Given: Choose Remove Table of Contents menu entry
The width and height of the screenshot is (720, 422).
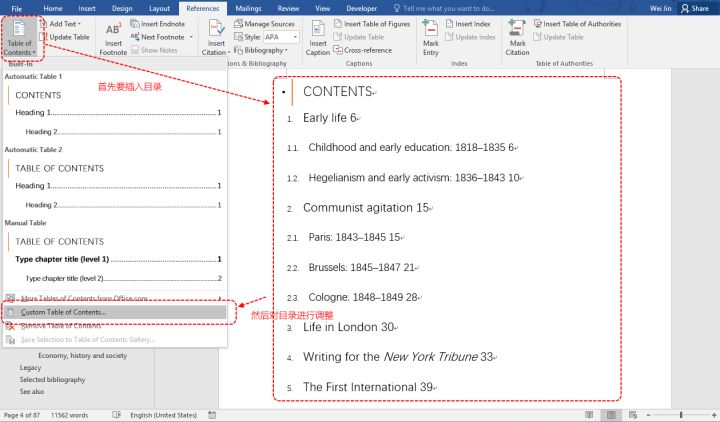Looking at the screenshot, I should 114,326.
